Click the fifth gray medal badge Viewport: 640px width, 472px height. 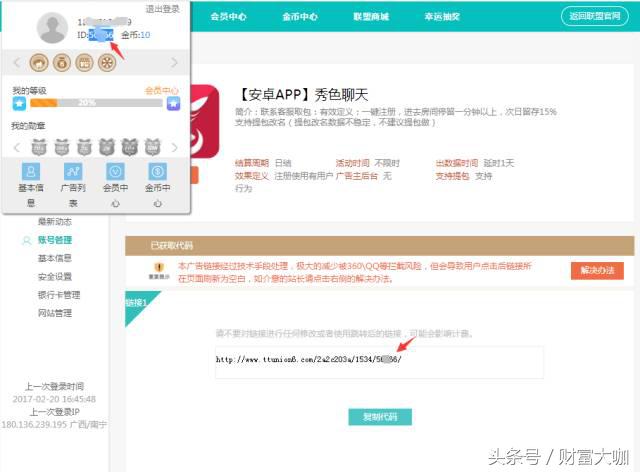(x=130, y=147)
